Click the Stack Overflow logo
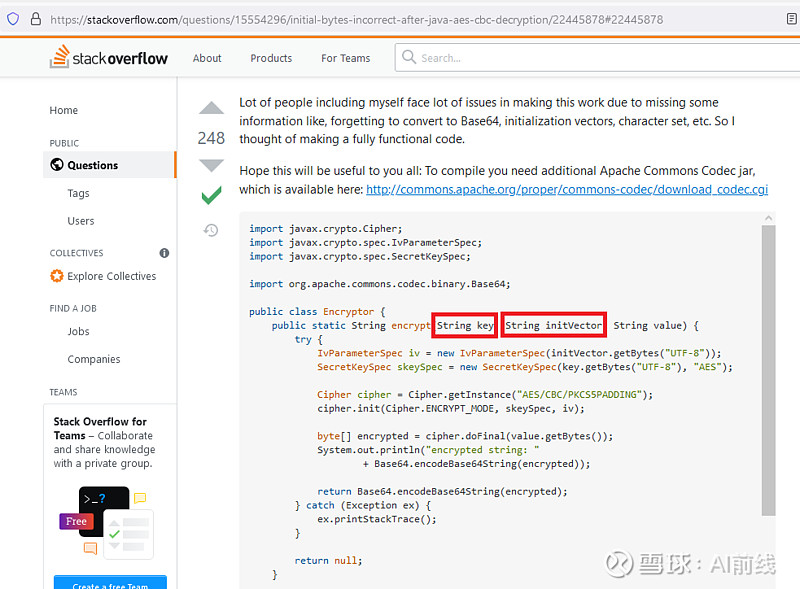The width and height of the screenshot is (800, 589). point(109,58)
